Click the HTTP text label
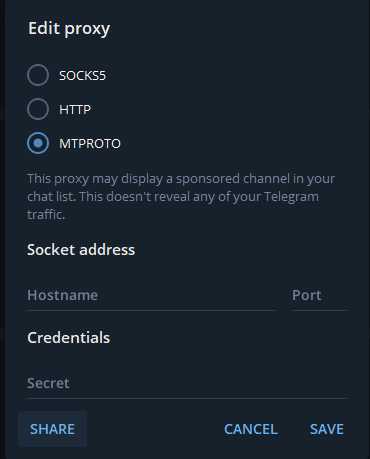 point(75,110)
